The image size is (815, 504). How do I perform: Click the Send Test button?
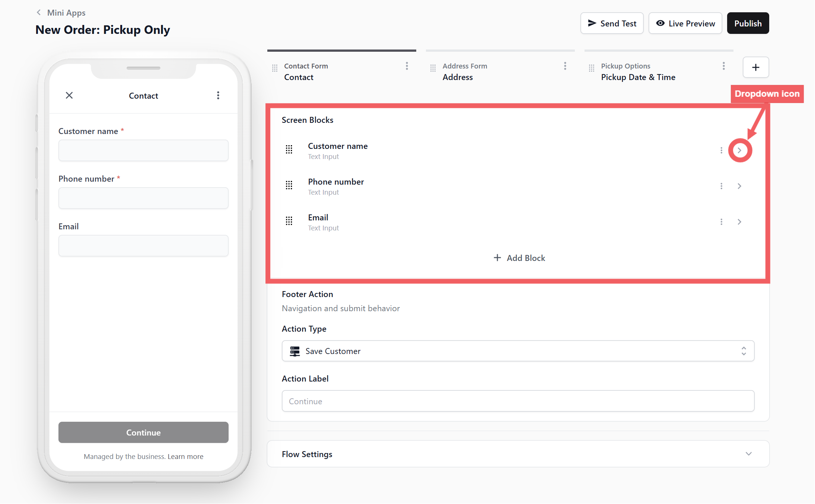tap(612, 23)
